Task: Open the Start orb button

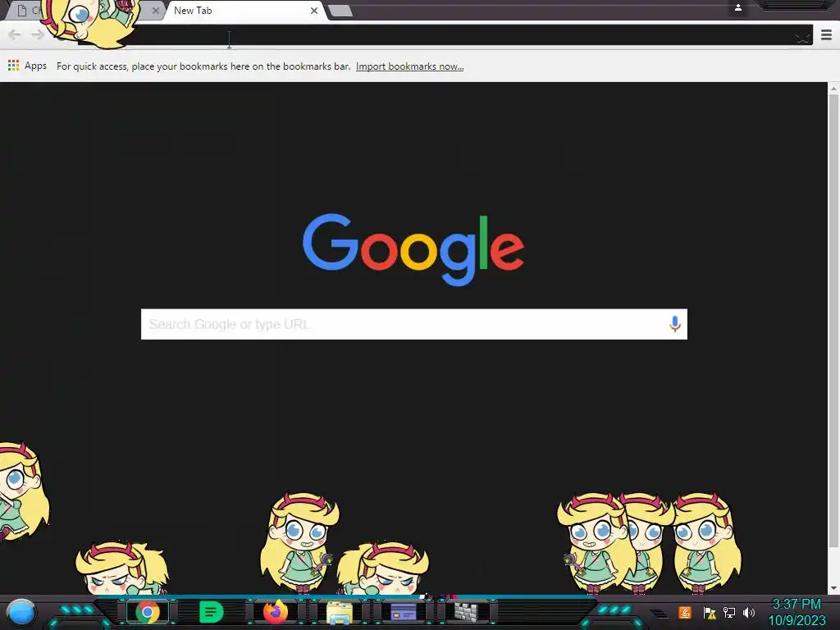Action: (x=21, y=613)
